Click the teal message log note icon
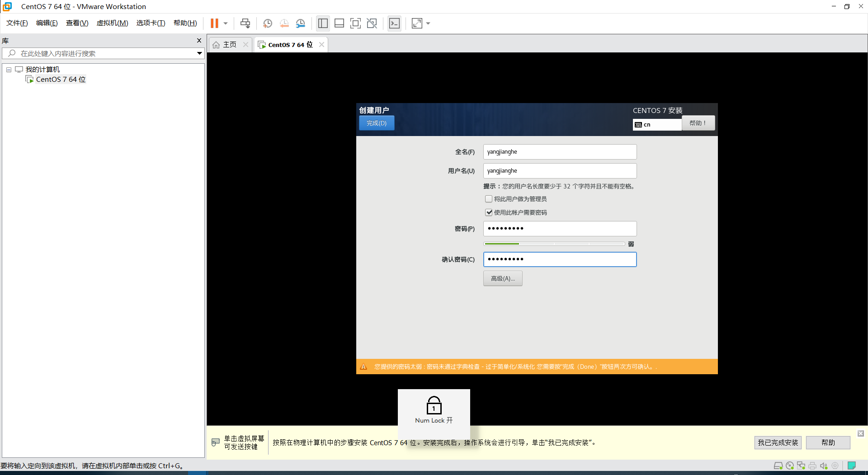Image resolution: width=868 pixels, height=475 pixels. [x=852, y=466]
